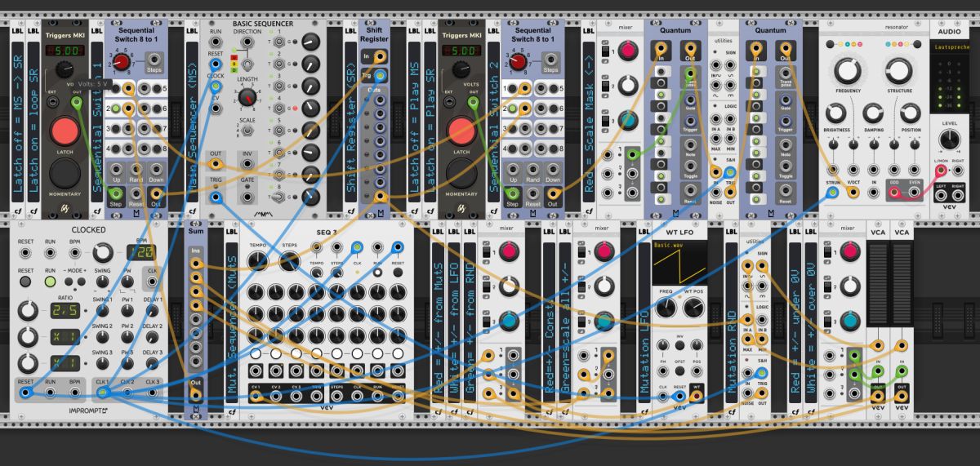The image size is (980, 466).
Task: Toggle LATCH button on right Triggers MKI
Action: click(461, 132)
